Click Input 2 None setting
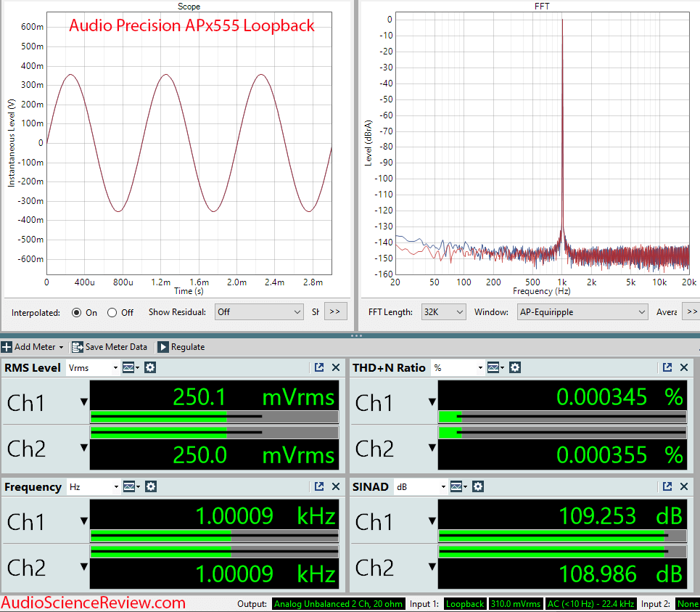The image size is (700, 612). (687, 604)
